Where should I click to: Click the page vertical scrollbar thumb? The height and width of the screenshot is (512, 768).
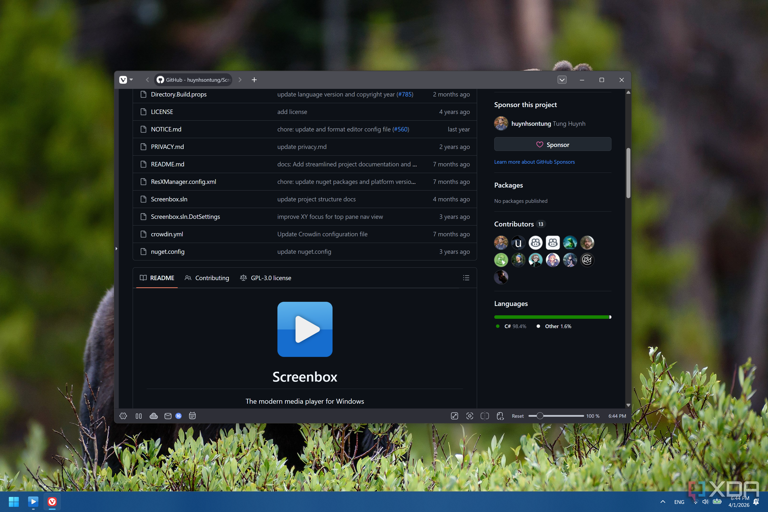pos(628,173)
